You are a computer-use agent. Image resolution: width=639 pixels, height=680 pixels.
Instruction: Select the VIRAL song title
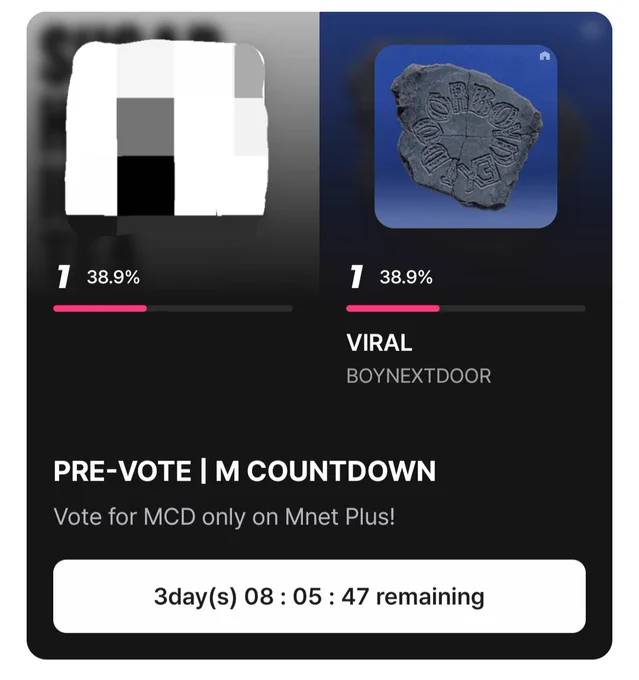click(x=379, y=343)
